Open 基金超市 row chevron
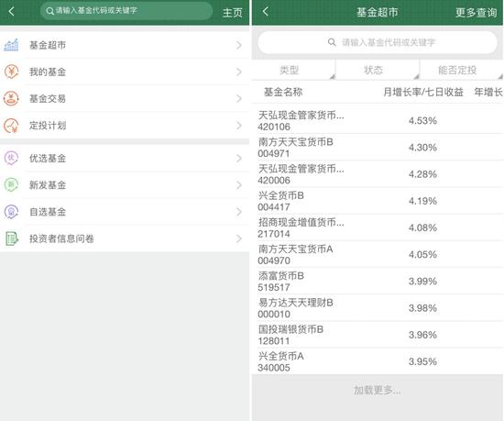This screenshot has width=504, height=421. [239, 45]
